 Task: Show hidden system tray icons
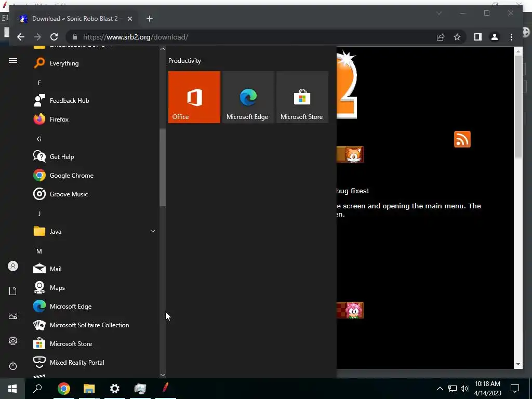click(440, 389)
